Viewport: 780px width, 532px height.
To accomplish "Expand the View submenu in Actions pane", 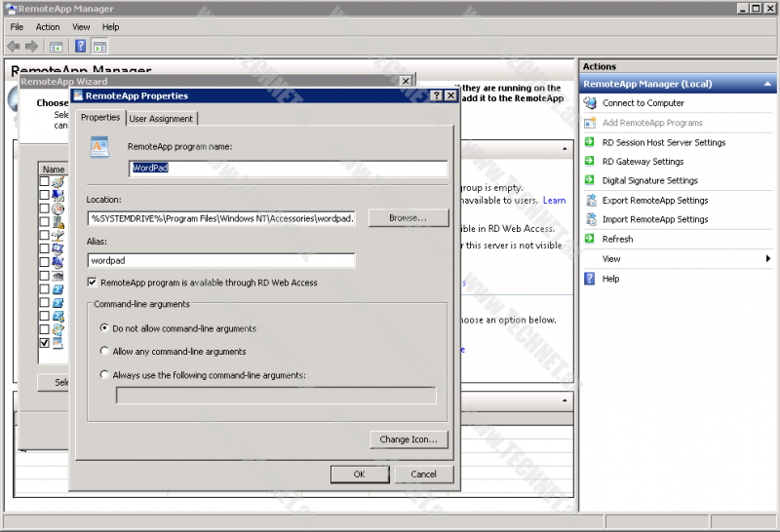I will pos(768,259).
